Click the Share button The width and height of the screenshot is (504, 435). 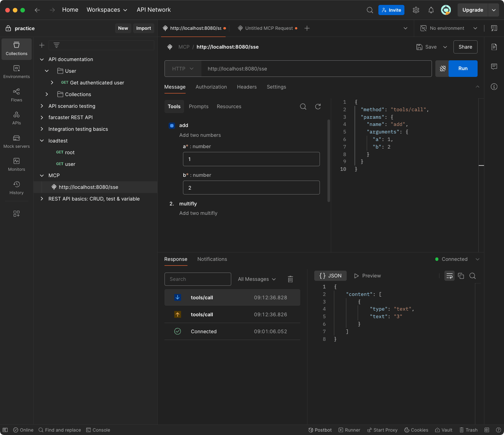tap(466, 47)
